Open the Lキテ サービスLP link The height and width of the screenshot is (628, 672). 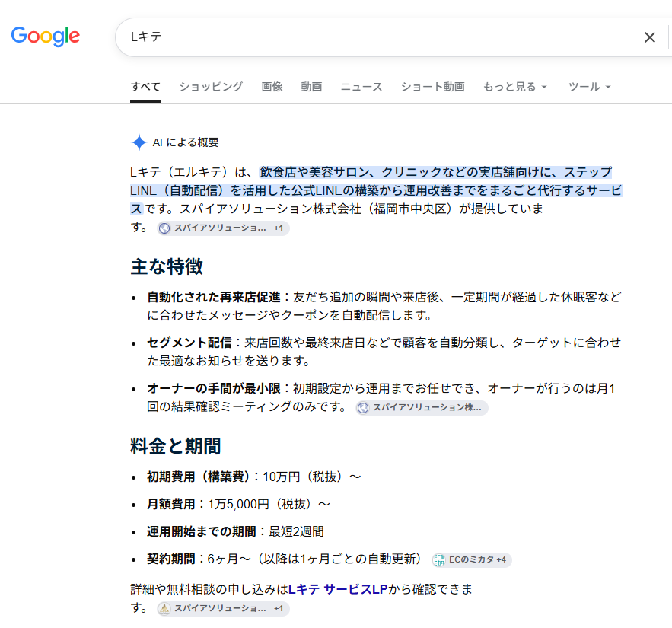click(x=338, y=589)
